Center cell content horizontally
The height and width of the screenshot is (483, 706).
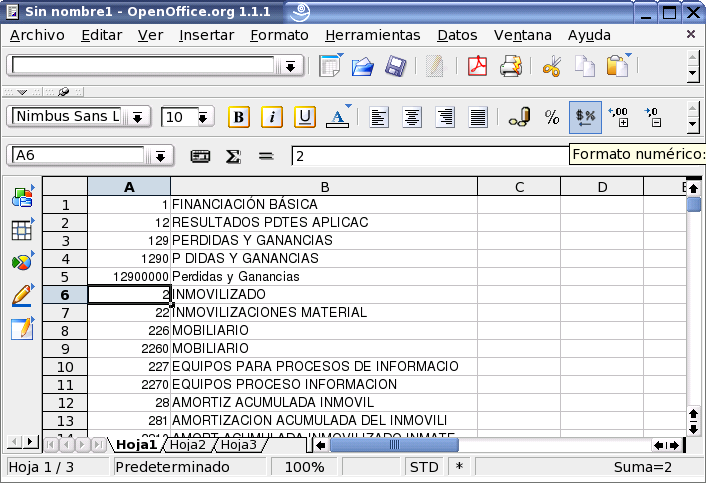pos(412,117)
